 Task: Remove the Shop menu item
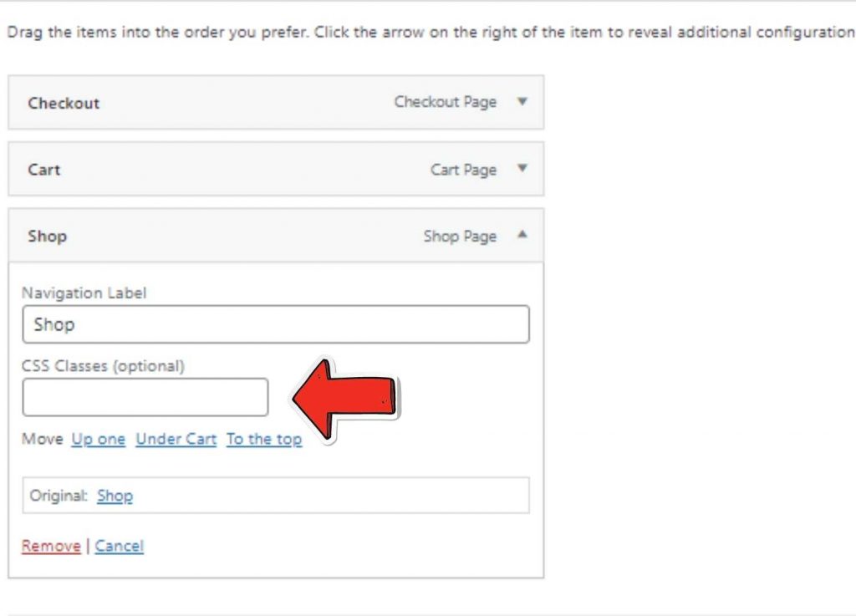click(x=50, y=546)
